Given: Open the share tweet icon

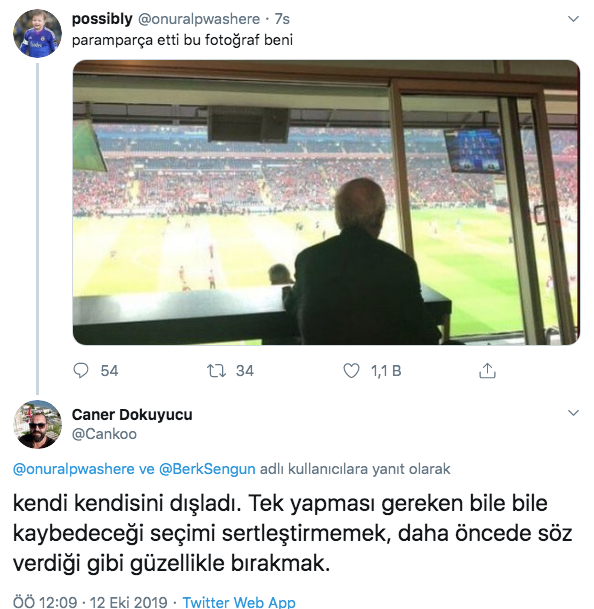Looking at the screenshot, I should 487,371.
